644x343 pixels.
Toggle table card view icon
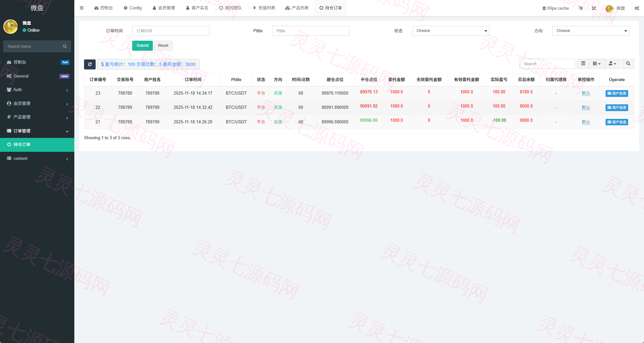[583, 64]
